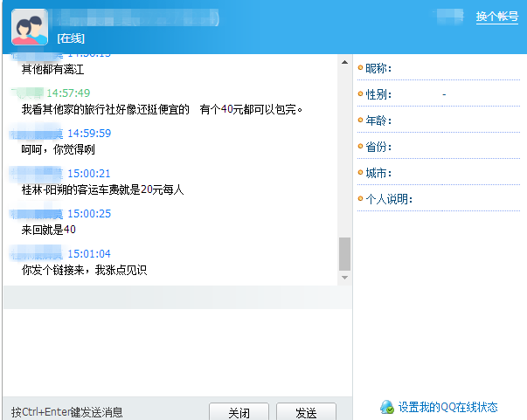Click the scroll-down arrow of chat history
Viewport: 527px width, 420px height.
pyautogui.click(x=344, y=278)
